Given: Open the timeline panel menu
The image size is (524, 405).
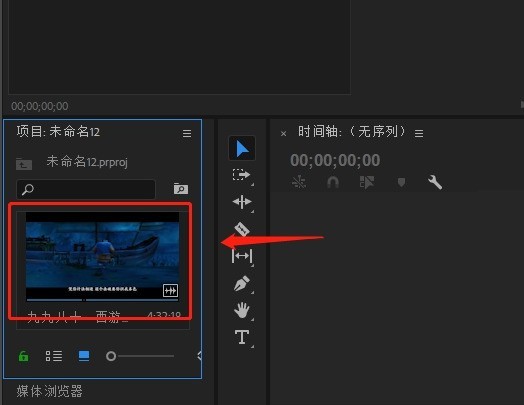Looking at the screenshot, I should click(419, 134).
